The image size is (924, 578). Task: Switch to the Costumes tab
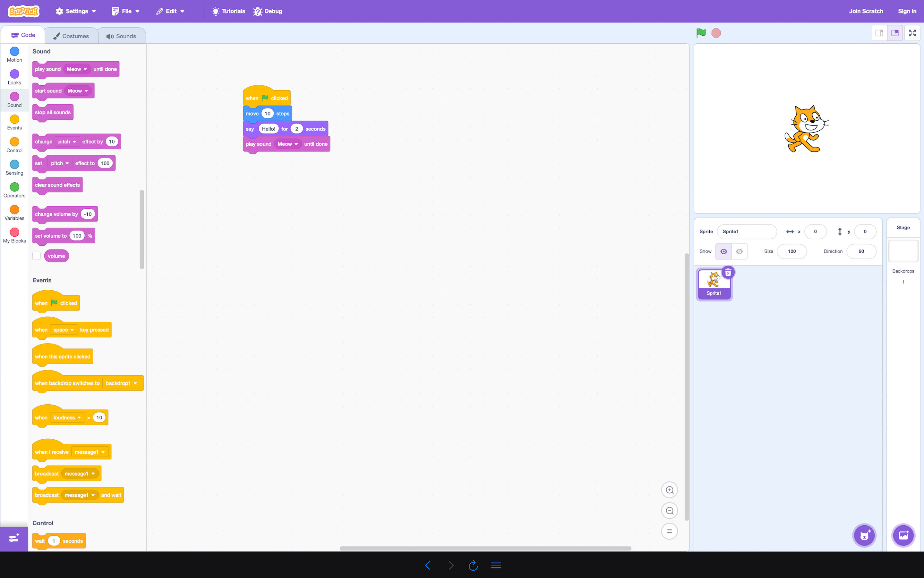point(71,36)
